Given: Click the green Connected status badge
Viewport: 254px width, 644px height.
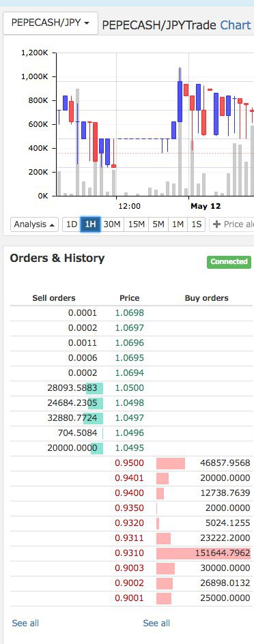Looking at the screenshot, I should click(229, 262).
